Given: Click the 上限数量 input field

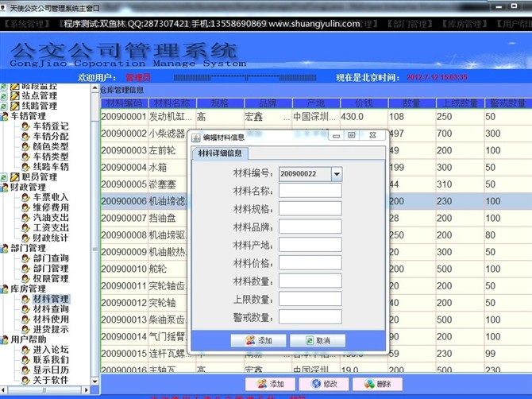Looking at the screenshot, I should (x=310, y=299).
